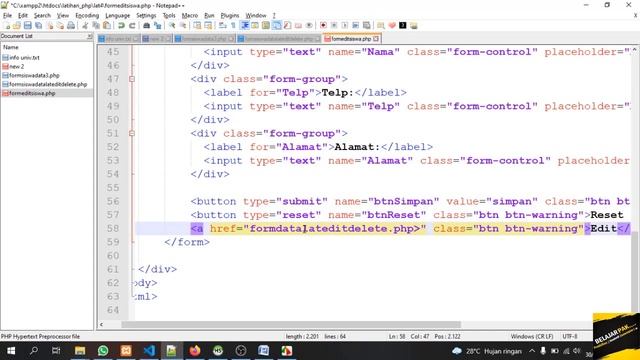Click the Paste clipboard icon
Screen dimensions: 640x360
[x=107, y=25]
